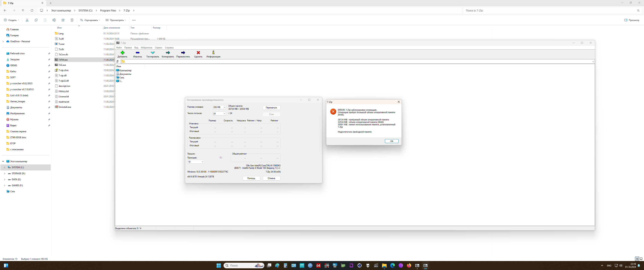
Task: Click the Отмена button in benchmark dialog
Action: click(x=271, y=178)
